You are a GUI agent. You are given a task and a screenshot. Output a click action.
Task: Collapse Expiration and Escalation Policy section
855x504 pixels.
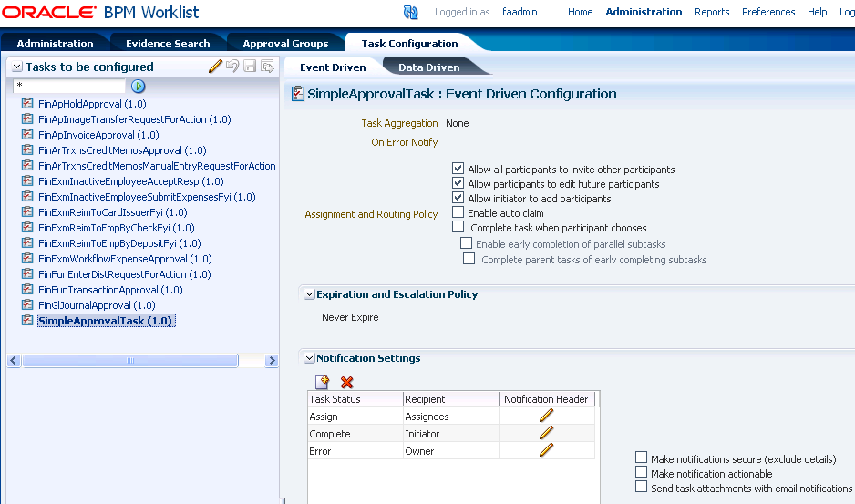point(309,294)
